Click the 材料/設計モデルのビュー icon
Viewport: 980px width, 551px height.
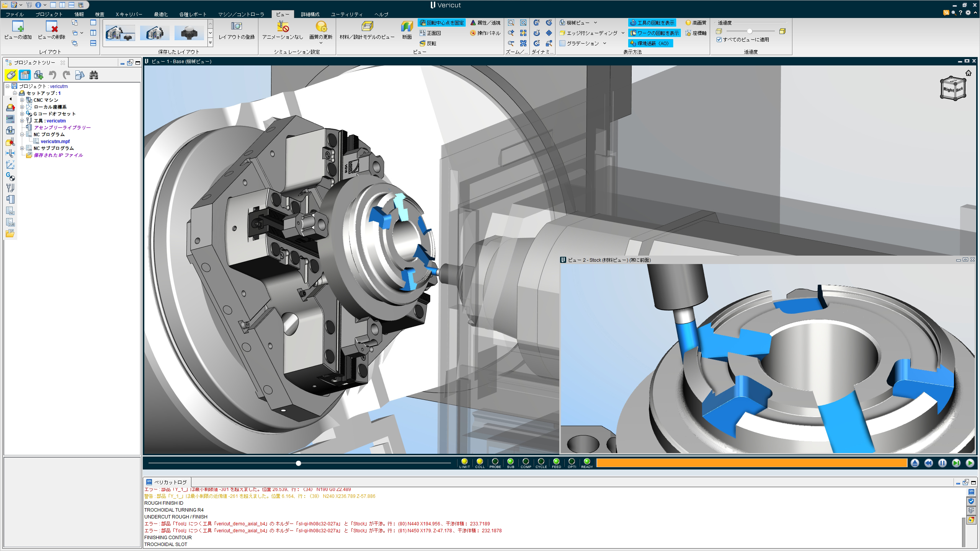pos(367,26)
